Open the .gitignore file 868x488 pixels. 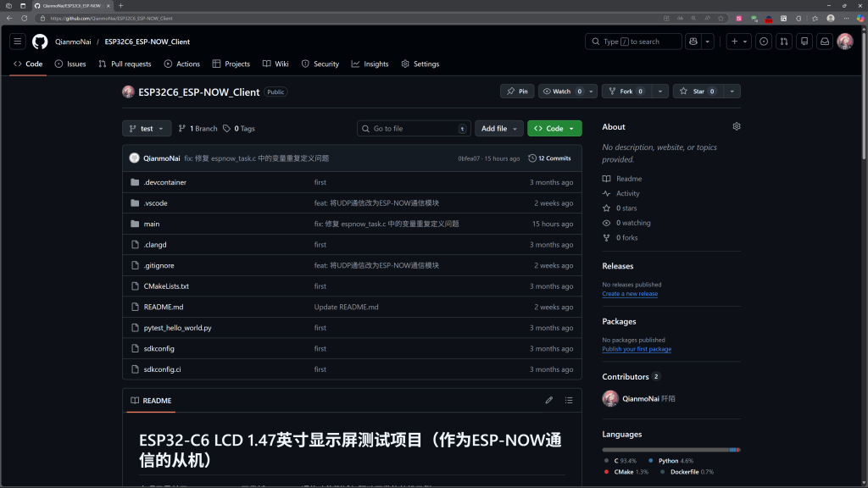point(159,265)
